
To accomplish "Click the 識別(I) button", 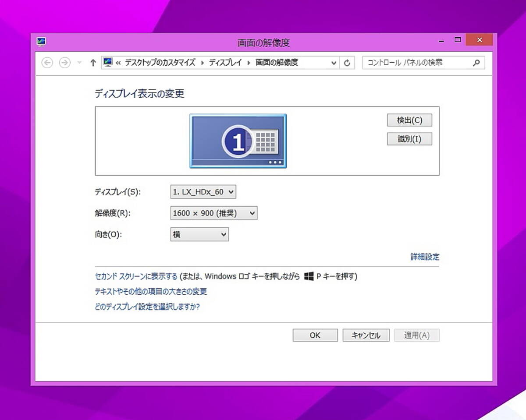I will [410, 139].
